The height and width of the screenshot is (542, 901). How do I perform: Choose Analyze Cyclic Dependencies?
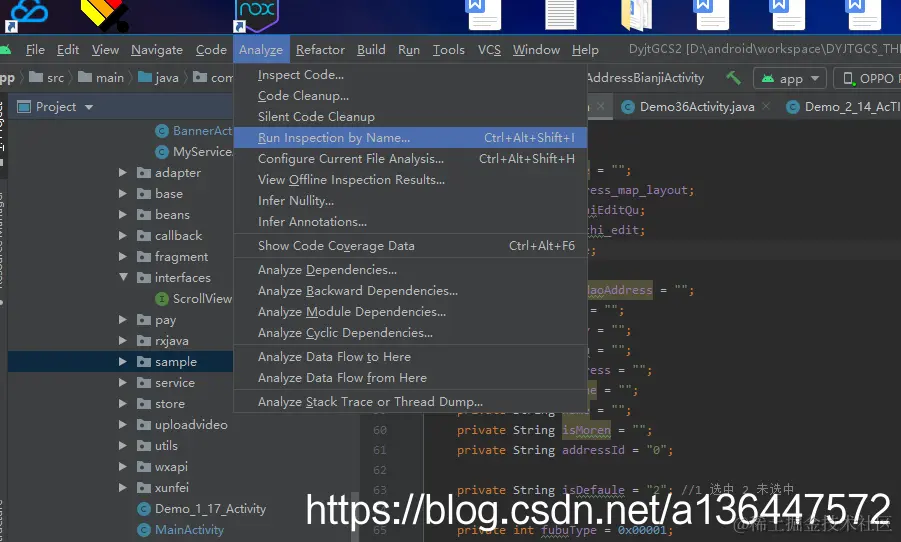click(410, 333)
